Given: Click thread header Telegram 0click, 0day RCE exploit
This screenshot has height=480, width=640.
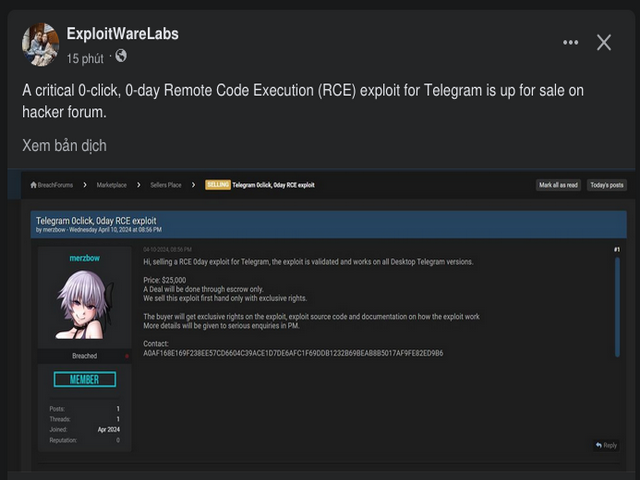Looking at the screenshot, I should tap(96, 221).
